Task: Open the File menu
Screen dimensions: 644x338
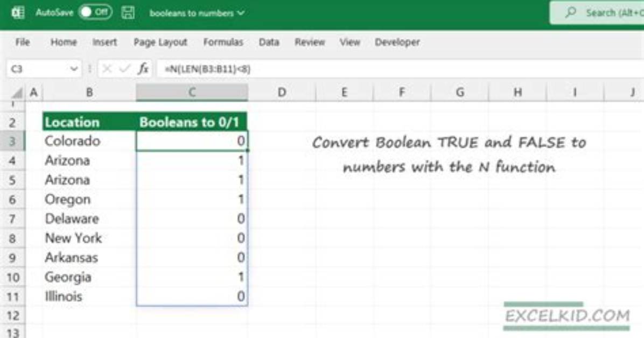Action: pyautogui.click(x=23, y=42)
